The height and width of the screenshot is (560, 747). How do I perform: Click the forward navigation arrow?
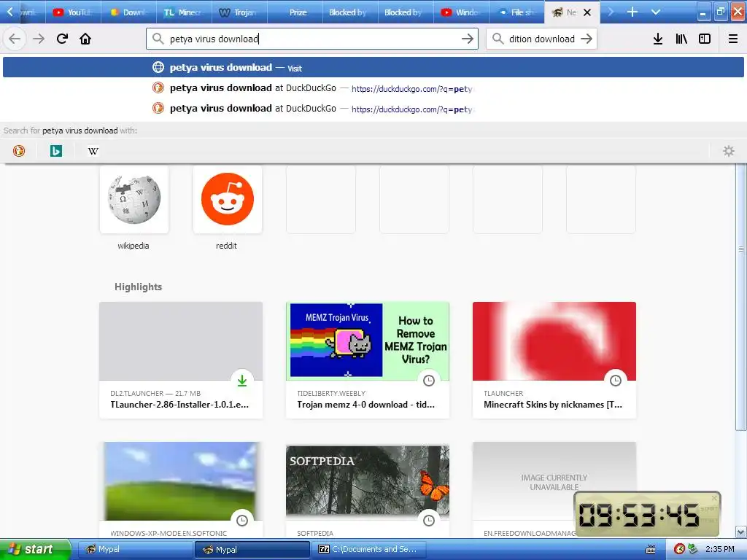39,39
